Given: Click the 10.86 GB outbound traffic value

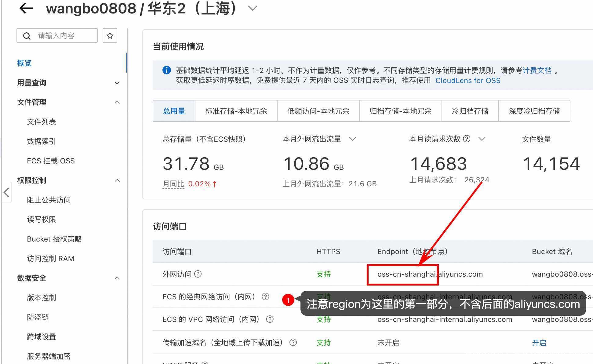Looking at the screenshot, I should pyautogui.click(x=314, y=164).
